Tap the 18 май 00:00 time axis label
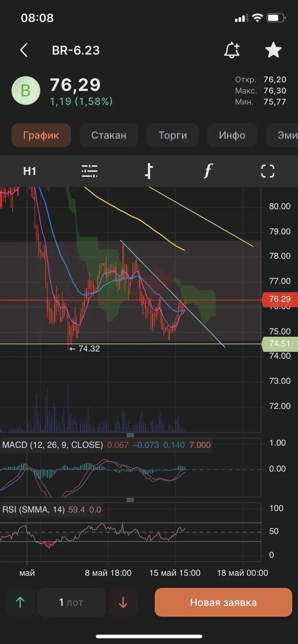This screenshot has height=644, width=298. click(243, 573)
